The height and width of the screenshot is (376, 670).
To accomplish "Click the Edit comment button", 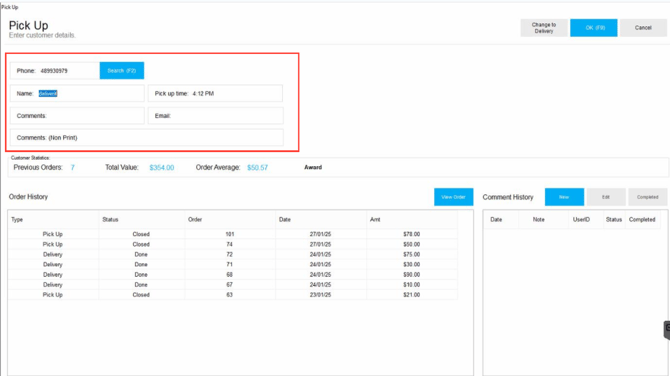I will pyautogui.click(x=606, y=197).
